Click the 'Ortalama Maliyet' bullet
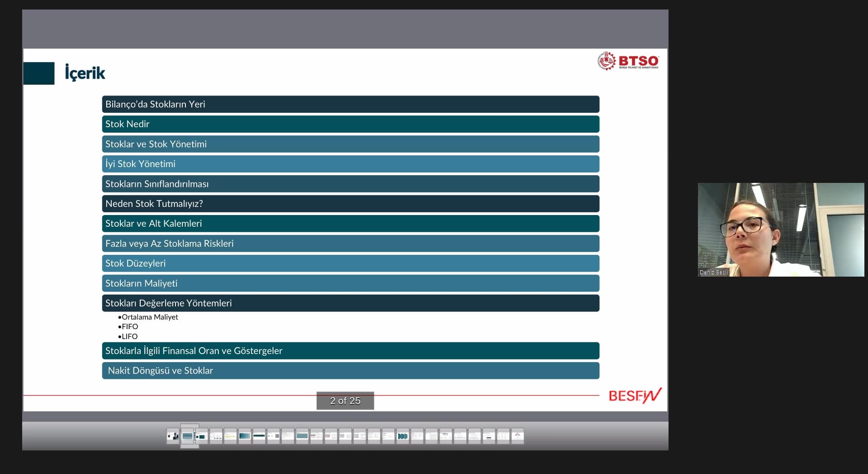 pos(150,317)
